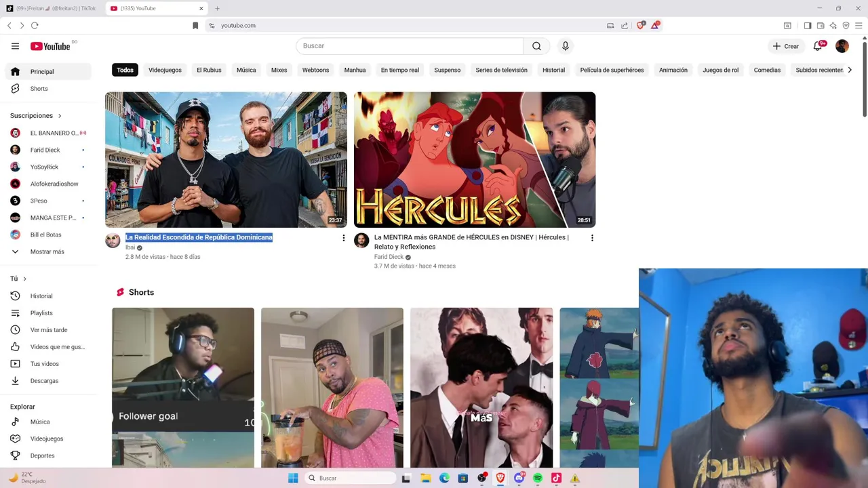Switch to the TikTok browser tab
This screenshot has height=488, width=868.
coord(51,8)
